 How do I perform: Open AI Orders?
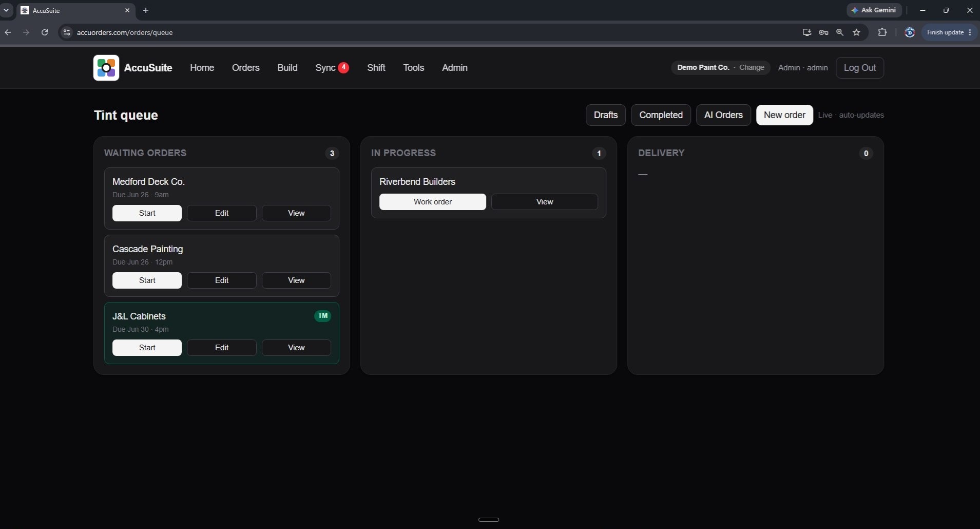(x=723, y=115)
